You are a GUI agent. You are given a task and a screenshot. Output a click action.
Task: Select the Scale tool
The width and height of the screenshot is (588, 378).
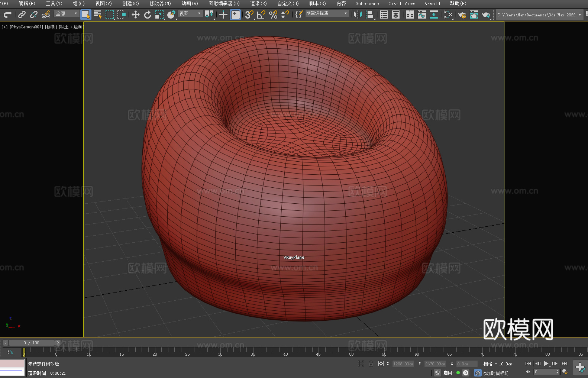pyautogui.click(x=159, y=14)
